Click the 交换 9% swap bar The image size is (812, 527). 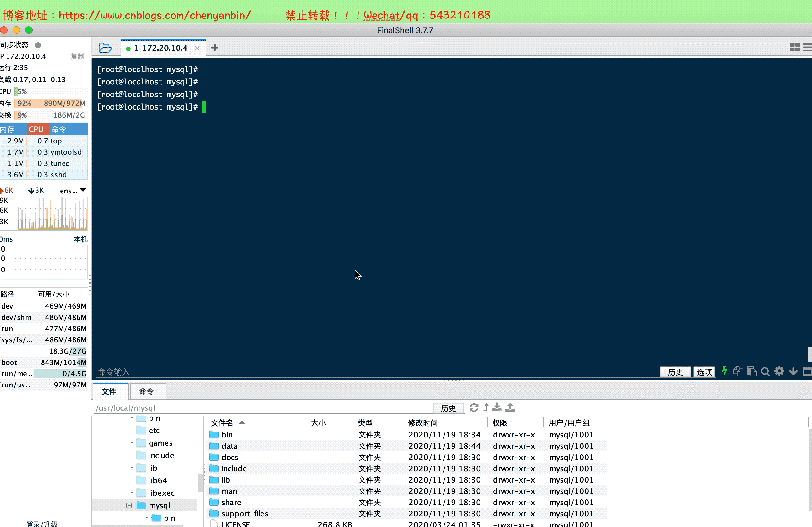(x=51, y=115)
